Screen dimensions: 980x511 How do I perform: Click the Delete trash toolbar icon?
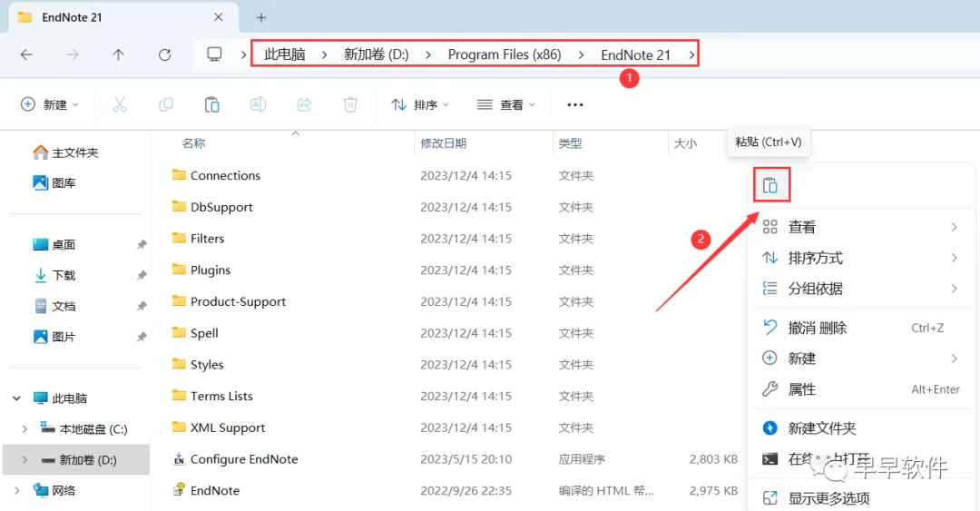350,104
